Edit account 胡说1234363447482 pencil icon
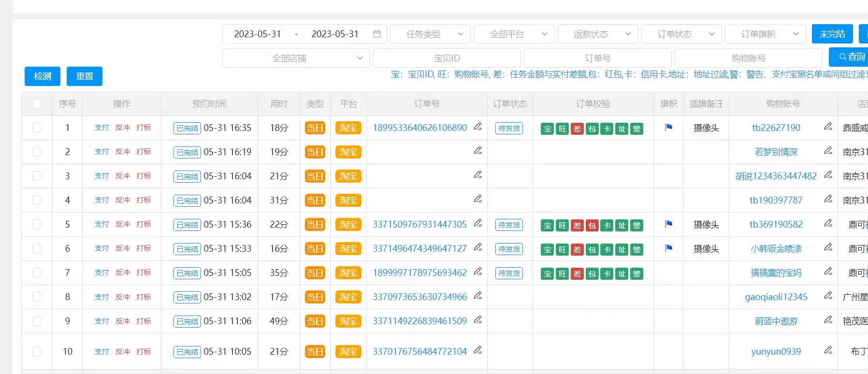The image size is (868, 374). tap(828, 175)
